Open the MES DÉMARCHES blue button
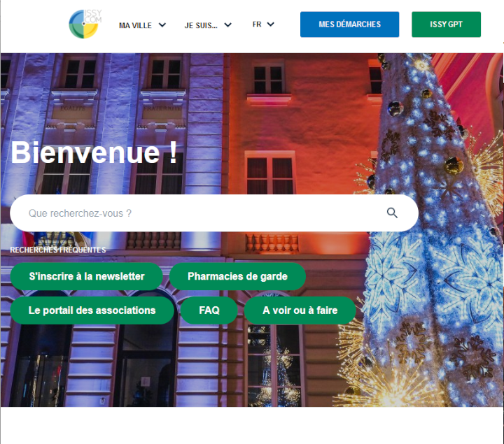The height and width of the screenshot is (444, 504). click(x=350, y=24)
